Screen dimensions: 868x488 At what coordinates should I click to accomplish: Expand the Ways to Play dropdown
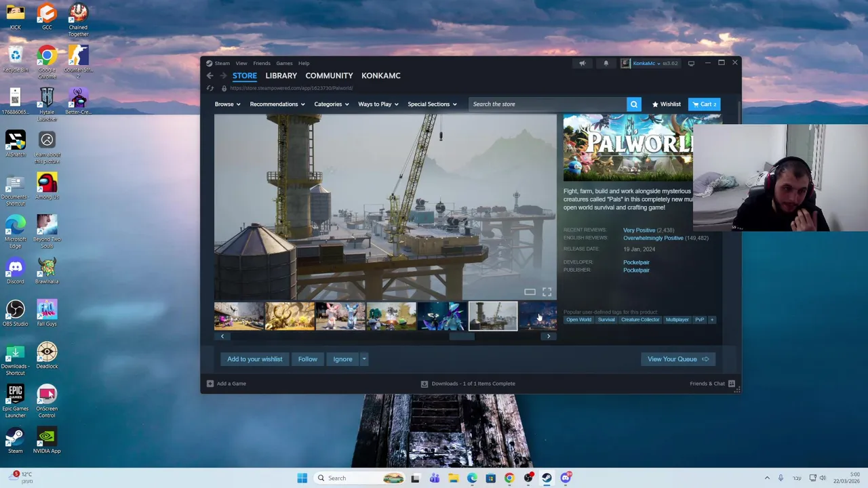378,104
